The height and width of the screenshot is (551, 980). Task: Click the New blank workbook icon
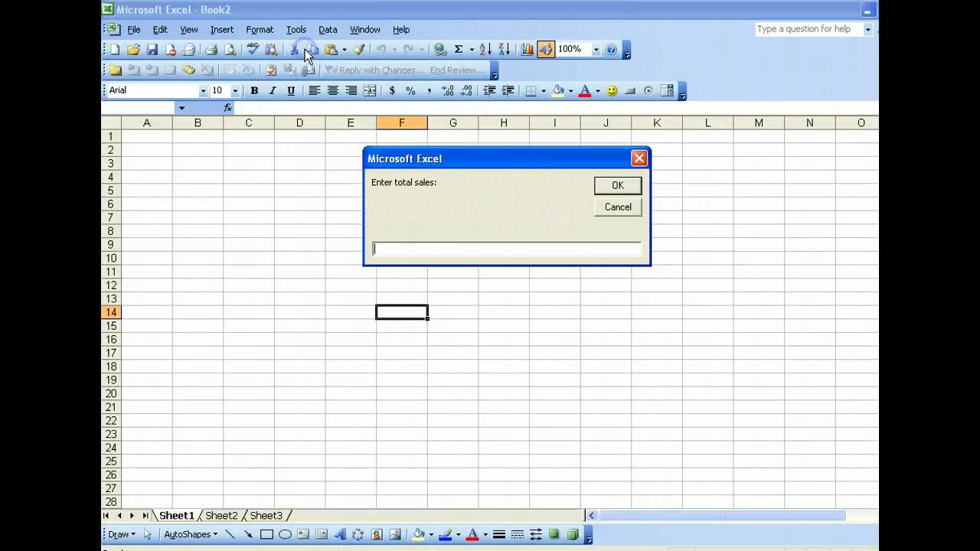click(115, 50)
